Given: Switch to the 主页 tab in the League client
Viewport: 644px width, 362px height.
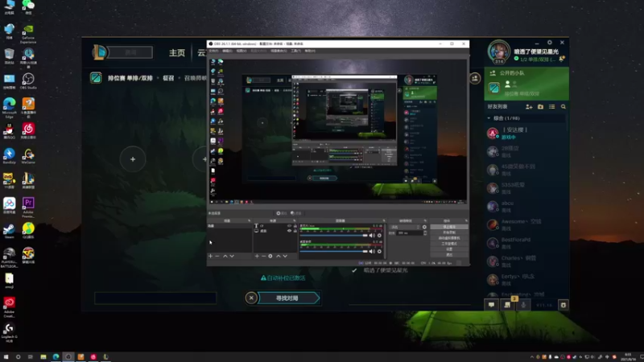Looking at the screenshot, I should coord(177,53).
